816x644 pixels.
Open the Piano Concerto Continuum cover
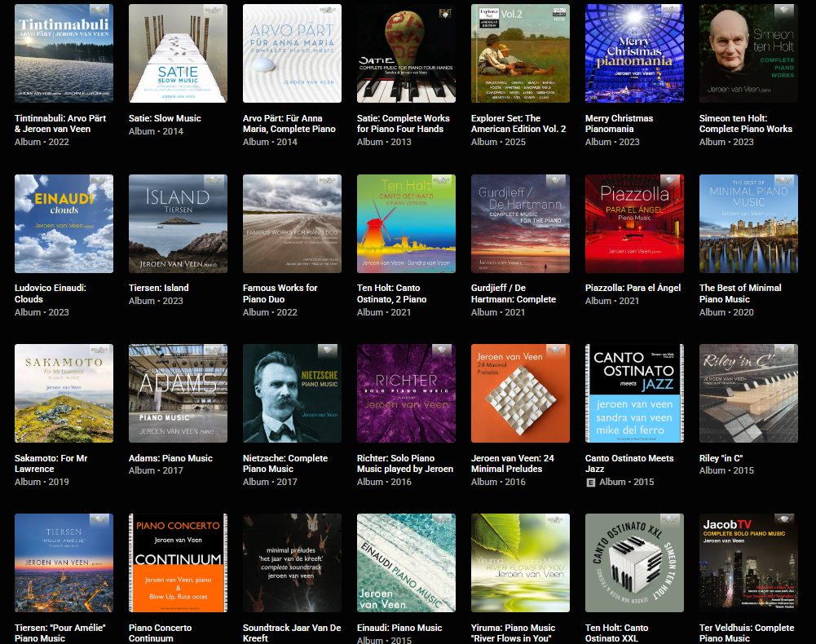(178, 562)
